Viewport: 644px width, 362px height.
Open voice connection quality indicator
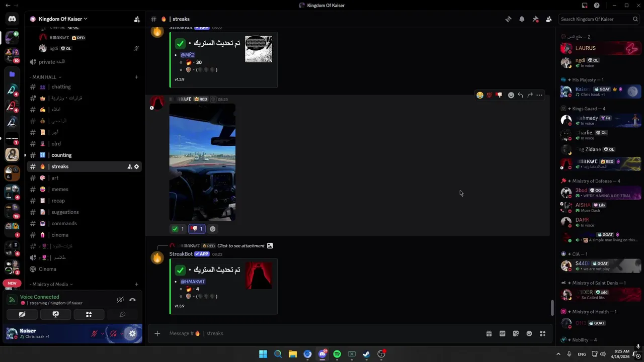pos(11,300)
